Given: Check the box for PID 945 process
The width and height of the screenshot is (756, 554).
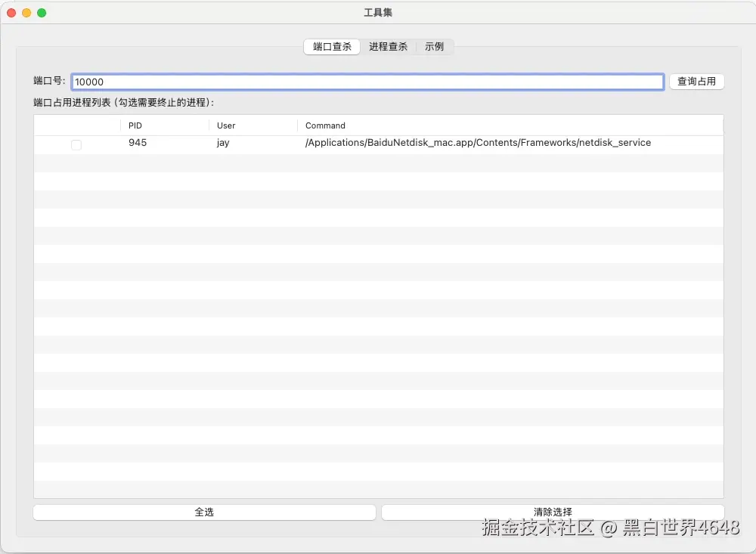Looking at the screenshot, I should coord(76,144).
